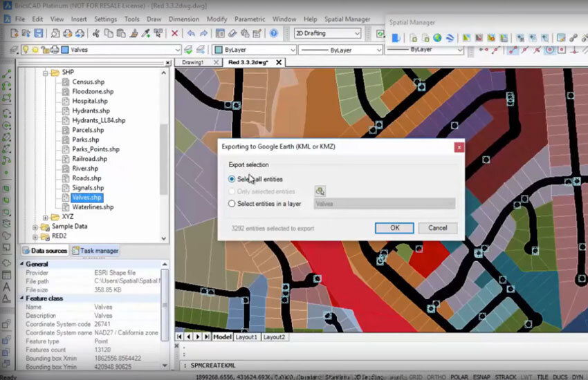Click the Cut scissors icon
Viewport: 588px width, 380px height.
96,33
